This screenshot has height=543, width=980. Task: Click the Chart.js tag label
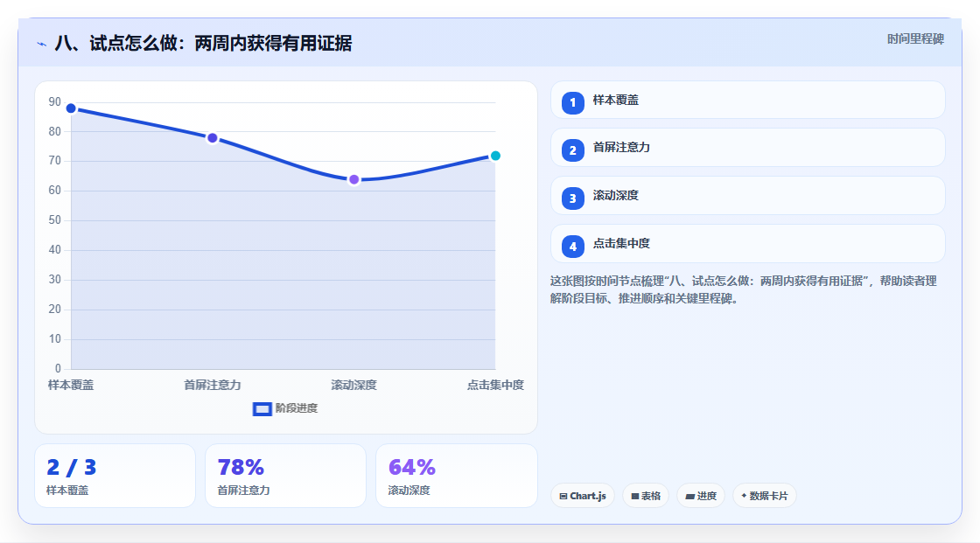587,496
